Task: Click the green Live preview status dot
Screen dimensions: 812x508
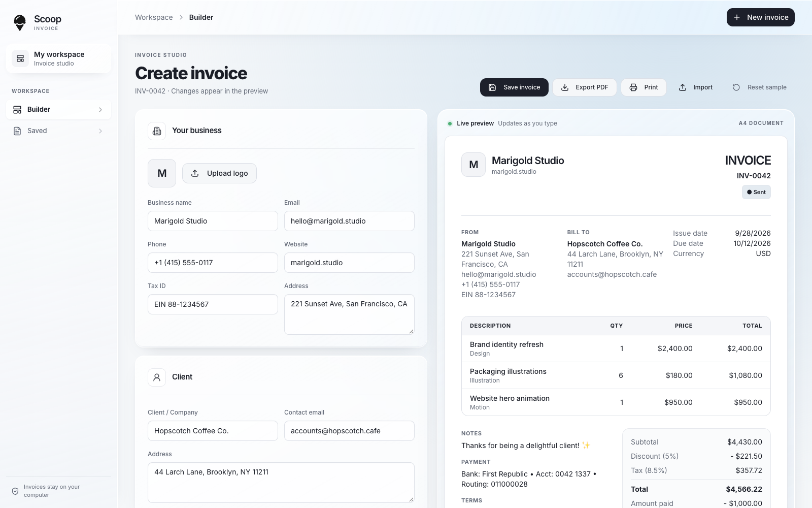Action: [450, 123]
